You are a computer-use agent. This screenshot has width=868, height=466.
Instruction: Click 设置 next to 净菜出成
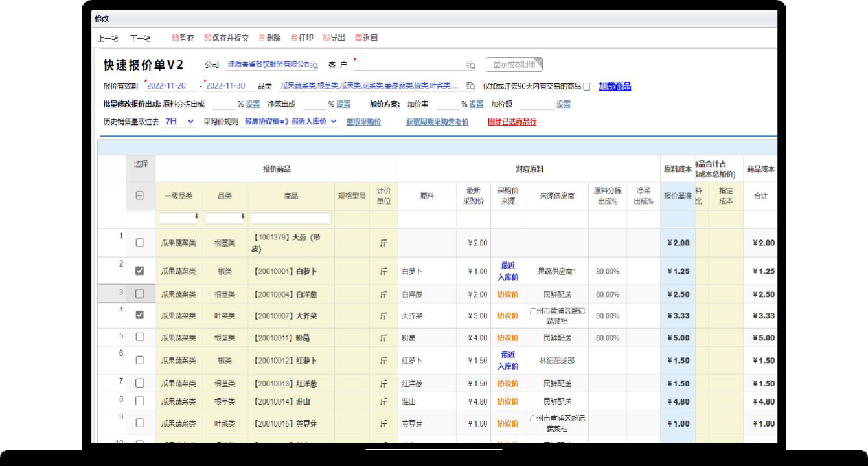click(x=343, y=104)
